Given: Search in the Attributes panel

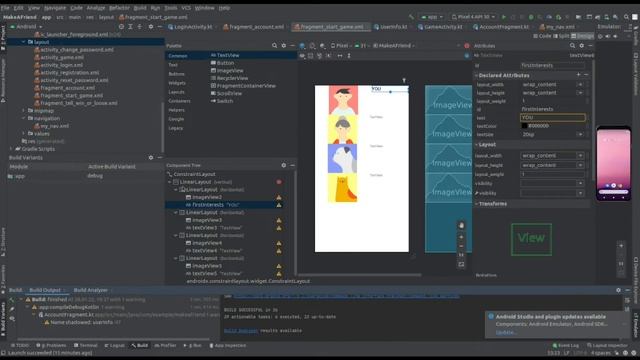Looking at the screenshot, I should 572,46.
